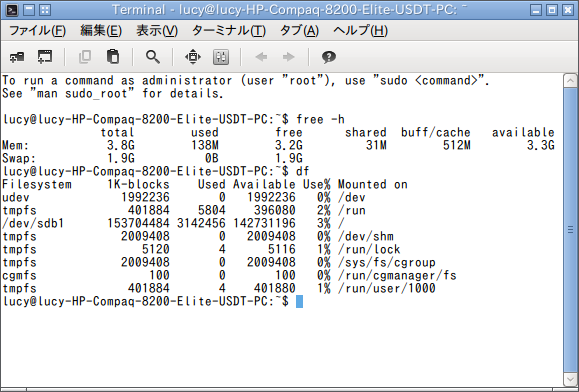Open the ターミナル(T) menu
Viewport: 579px width, 392px height.
229,31
